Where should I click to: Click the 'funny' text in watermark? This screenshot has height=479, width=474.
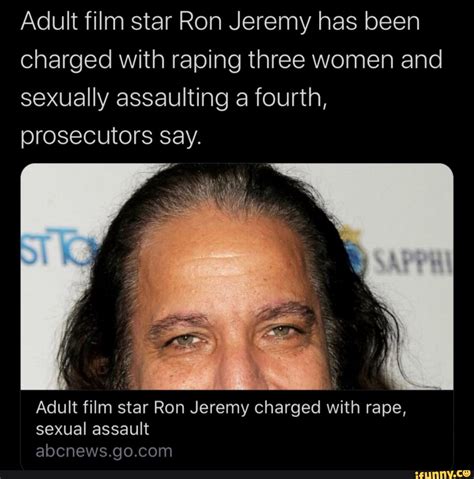click(x=436, y=474)
